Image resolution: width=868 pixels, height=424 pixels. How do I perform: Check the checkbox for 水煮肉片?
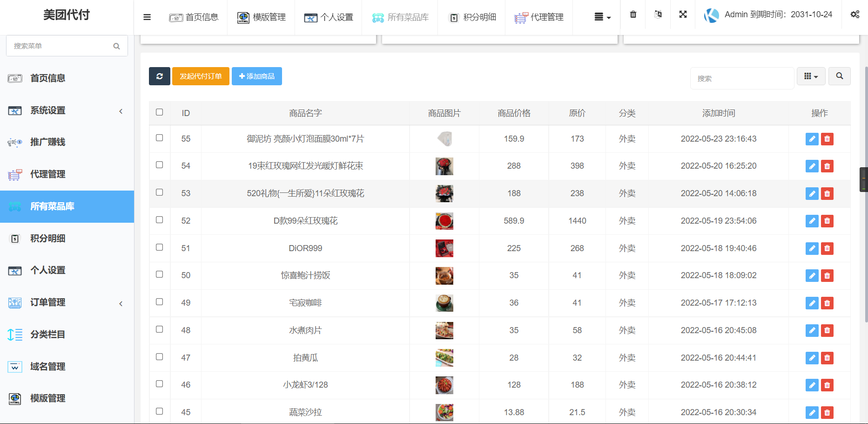pyautogui.click(x=160, y=328)
